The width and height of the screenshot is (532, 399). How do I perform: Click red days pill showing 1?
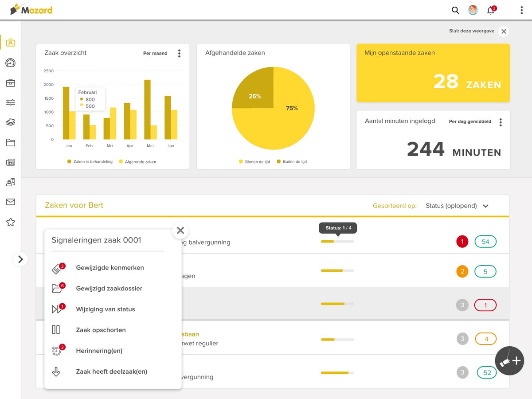click(x=485, y=305)
